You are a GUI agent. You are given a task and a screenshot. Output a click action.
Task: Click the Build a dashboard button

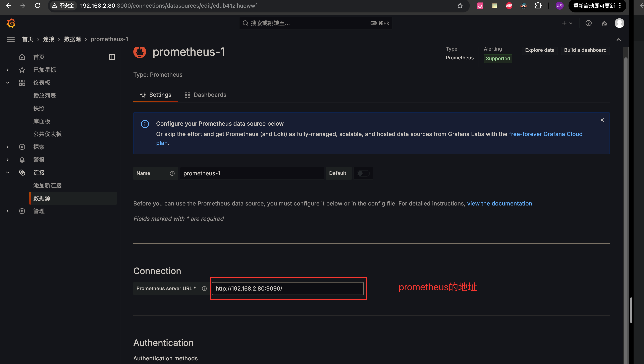pyautogui.click(x=585, y=50)
